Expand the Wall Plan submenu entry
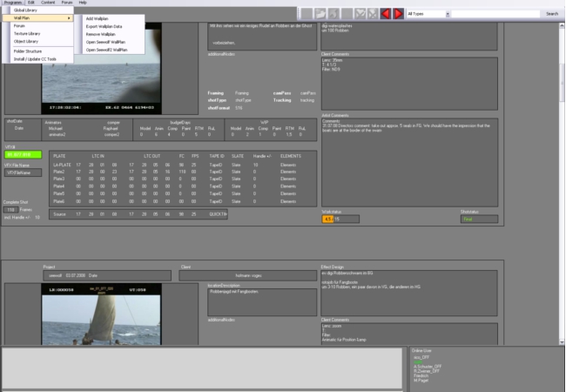The width and height of the screenshot is (566, 392). pos(38,18)
